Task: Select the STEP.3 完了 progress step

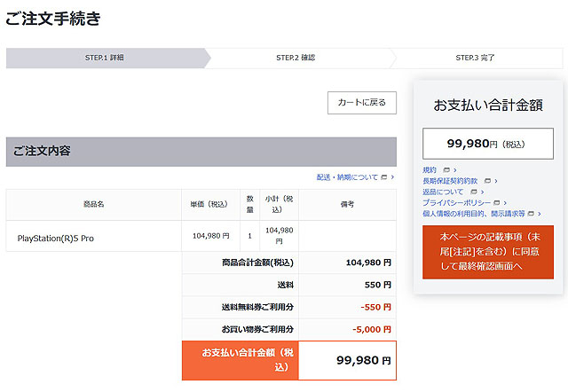Action: point(475,58)
